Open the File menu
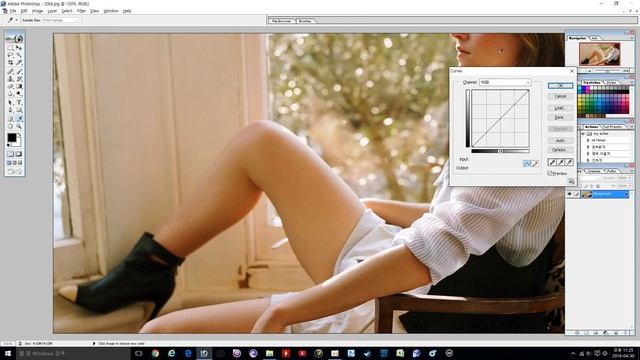Screen dimensions: 640x360 (x=13, y=11)
